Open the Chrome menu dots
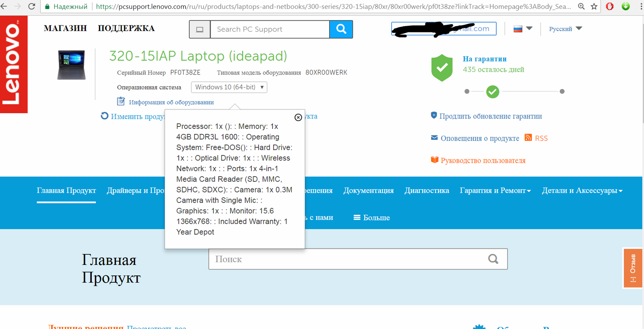The height and width of the screenshot is (329, 644). tap(641, 6)
